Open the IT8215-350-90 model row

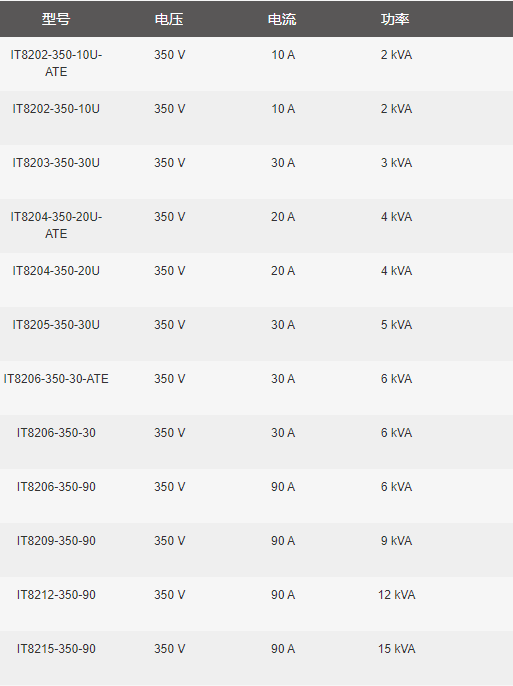click(56, 649)
